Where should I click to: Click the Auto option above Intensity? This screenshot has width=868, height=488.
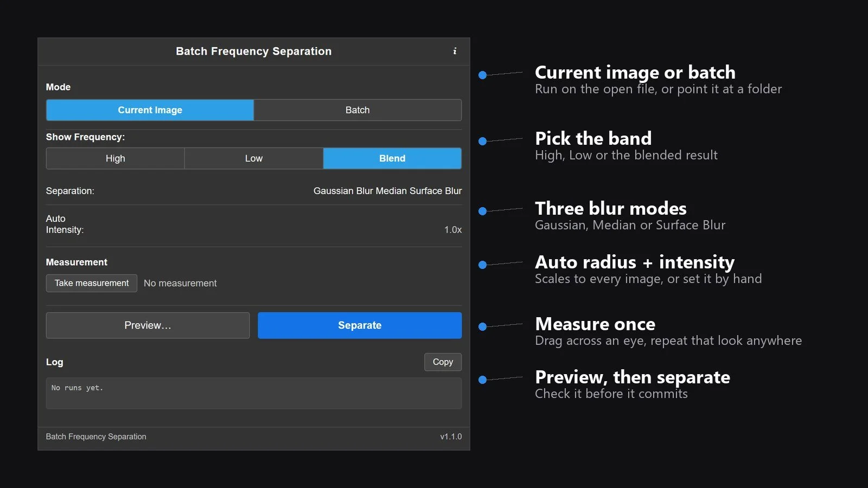pyautogui.click(x=55, y=219)
